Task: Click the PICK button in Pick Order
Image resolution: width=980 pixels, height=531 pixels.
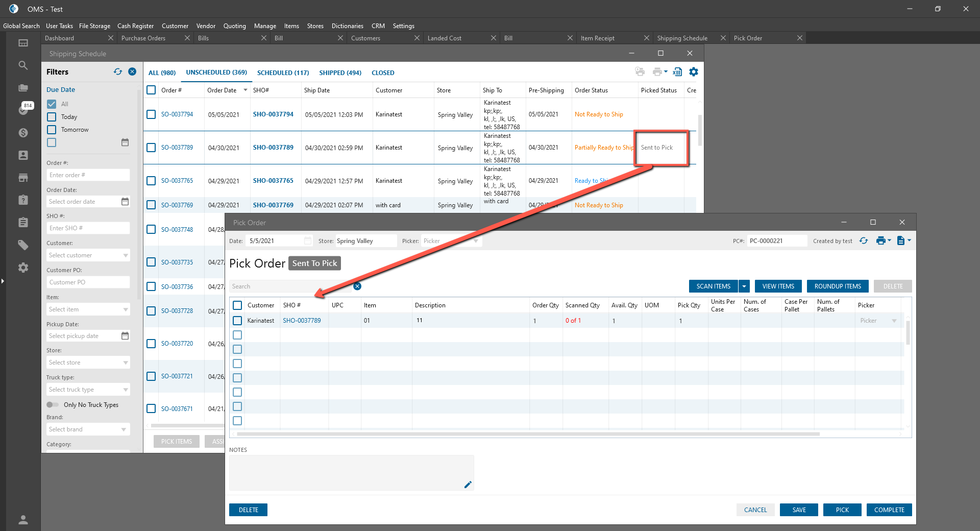Action: 842,510
